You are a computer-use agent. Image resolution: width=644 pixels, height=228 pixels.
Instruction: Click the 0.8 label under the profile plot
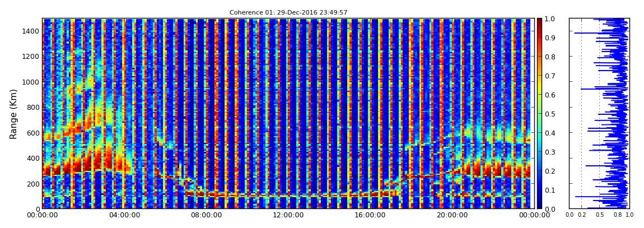pyautogui.click(x=617, y=215)
